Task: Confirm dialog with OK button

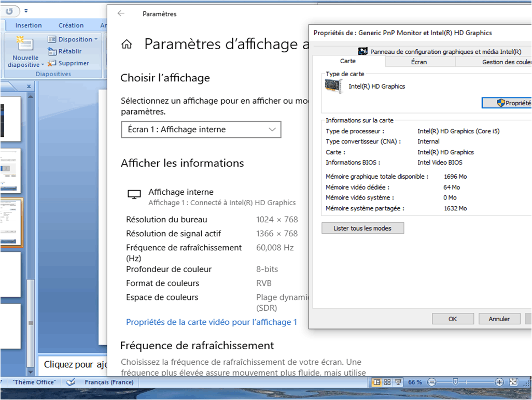Action: pos(453,319)
